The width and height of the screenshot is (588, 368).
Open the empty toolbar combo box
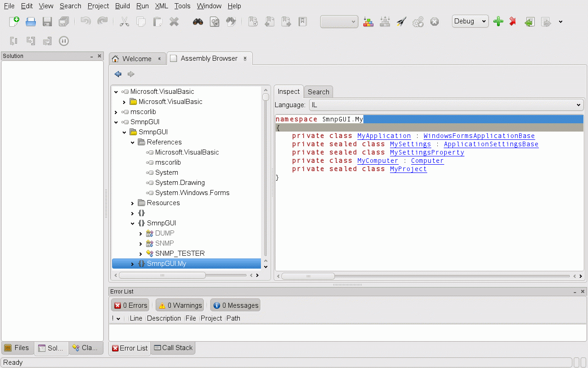339,22
